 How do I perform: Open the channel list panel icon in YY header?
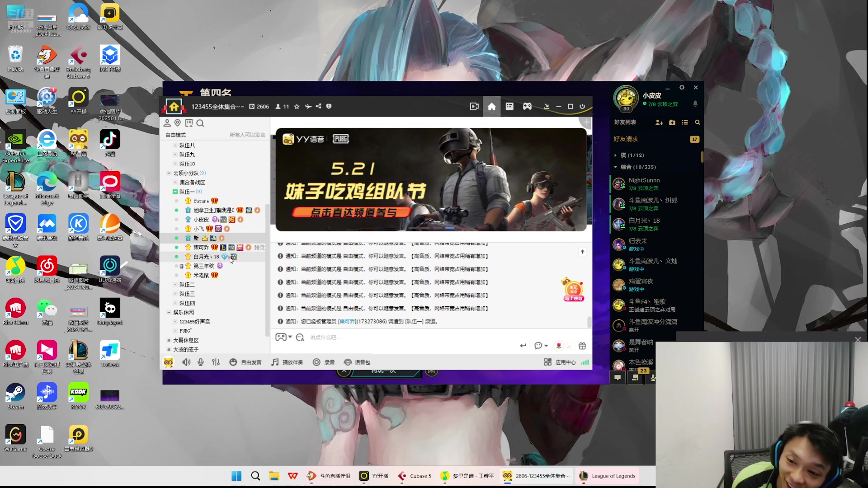coord(509,106)
